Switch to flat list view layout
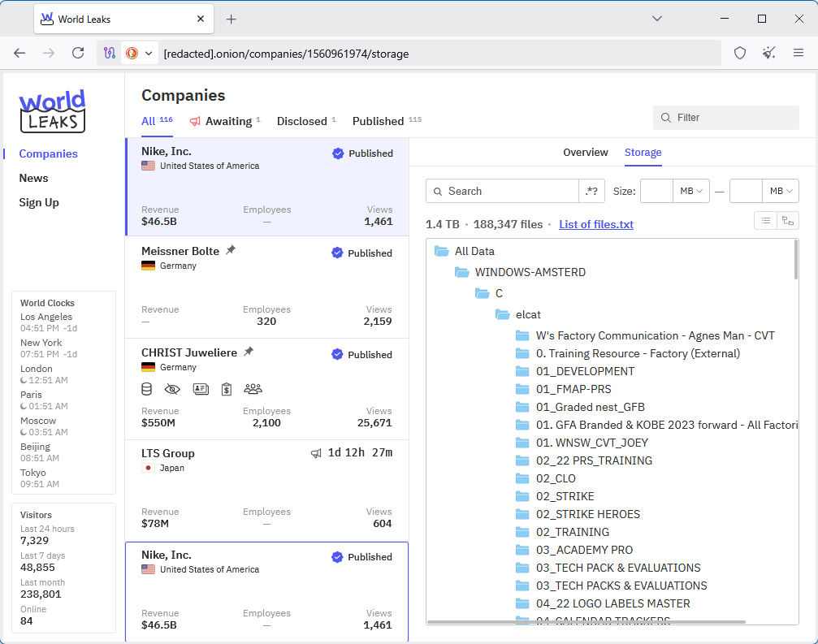Image resolution: width=818 pixels, height=644 pixels. coord(765,220)
